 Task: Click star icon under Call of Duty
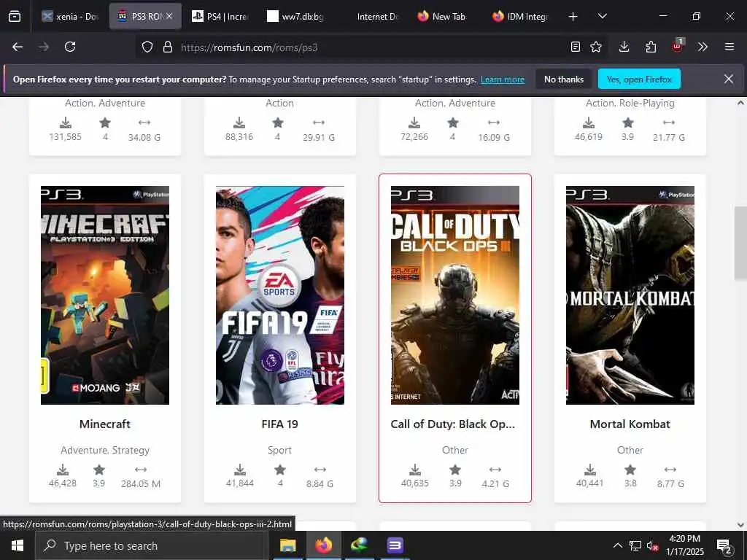[455, 470]
